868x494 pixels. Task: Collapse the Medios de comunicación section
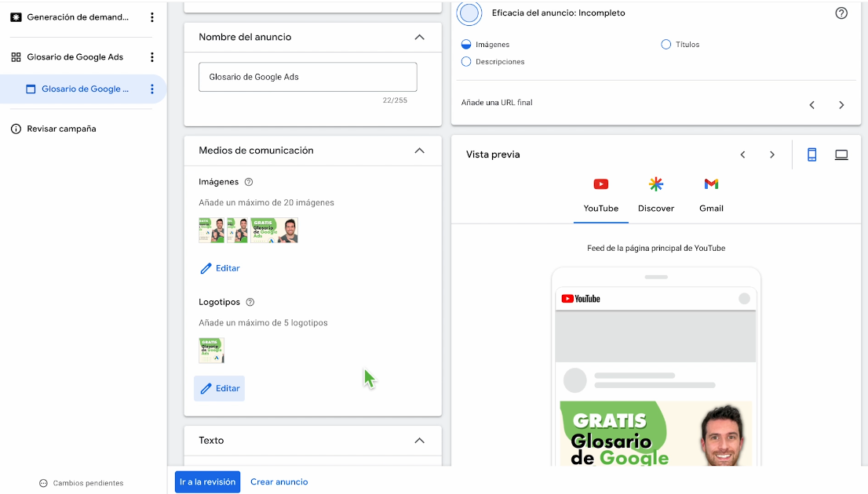coord(420,151)
